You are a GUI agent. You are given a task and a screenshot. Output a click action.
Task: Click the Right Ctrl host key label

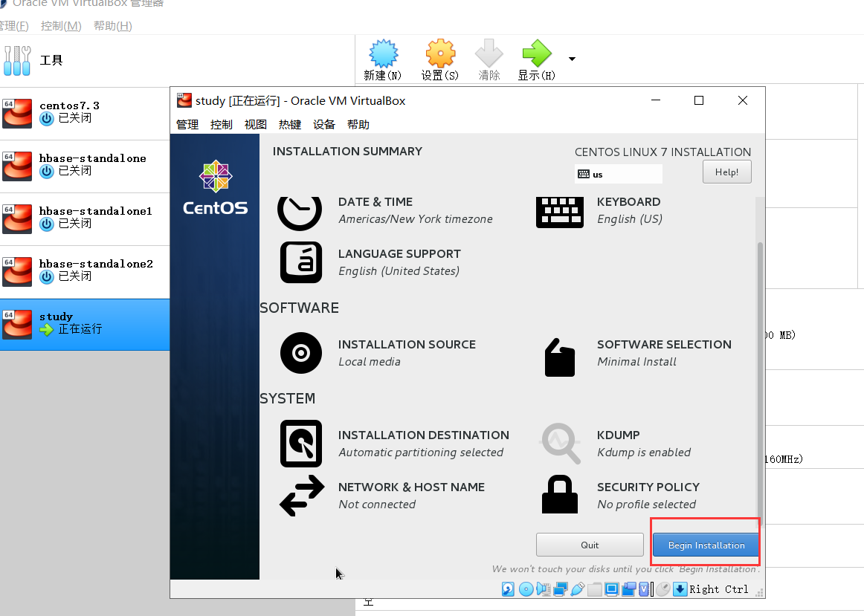[x=718, y=589]
